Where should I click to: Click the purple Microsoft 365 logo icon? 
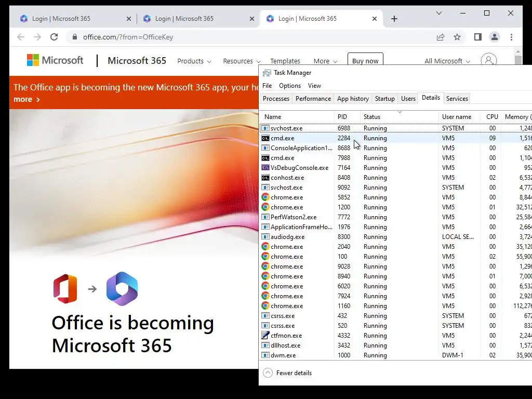[122, 289]
